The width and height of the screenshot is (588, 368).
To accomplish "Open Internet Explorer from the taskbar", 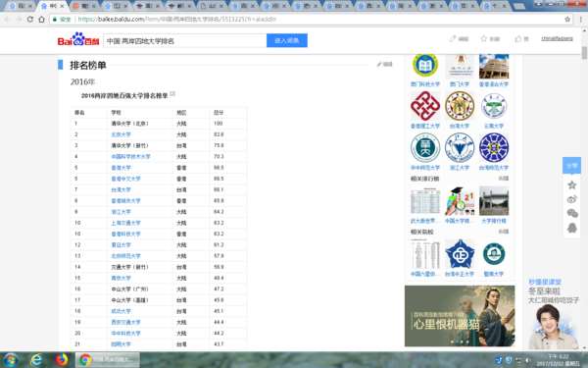I will (36, 360).
